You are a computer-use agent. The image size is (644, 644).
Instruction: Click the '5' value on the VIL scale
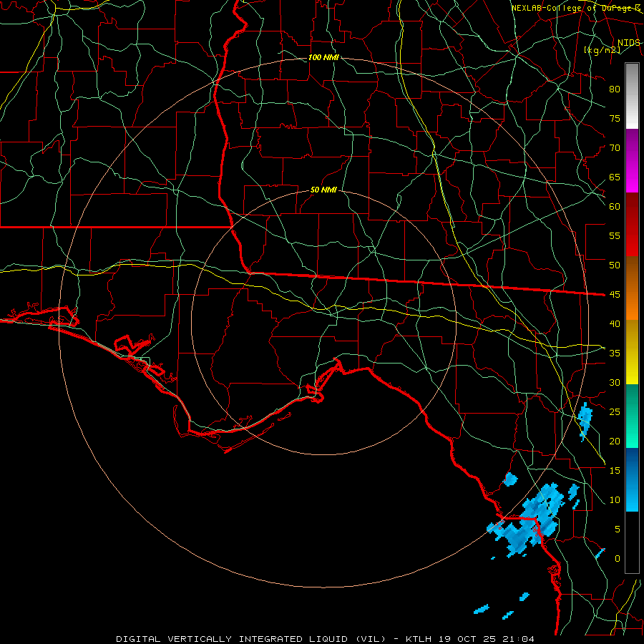618,530
